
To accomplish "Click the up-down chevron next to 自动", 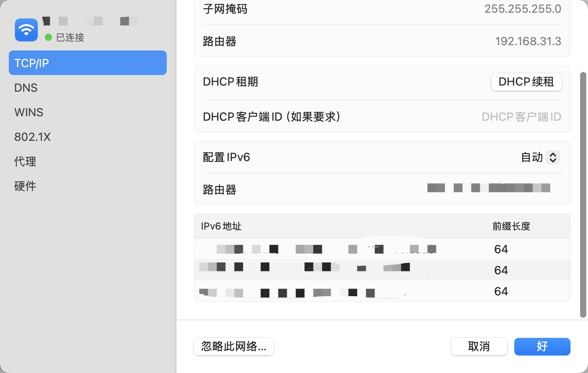I will point(552,157).
